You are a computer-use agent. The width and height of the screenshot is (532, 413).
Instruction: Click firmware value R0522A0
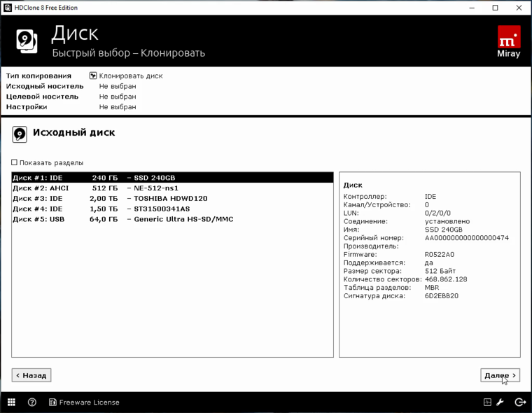pos(440,255)
